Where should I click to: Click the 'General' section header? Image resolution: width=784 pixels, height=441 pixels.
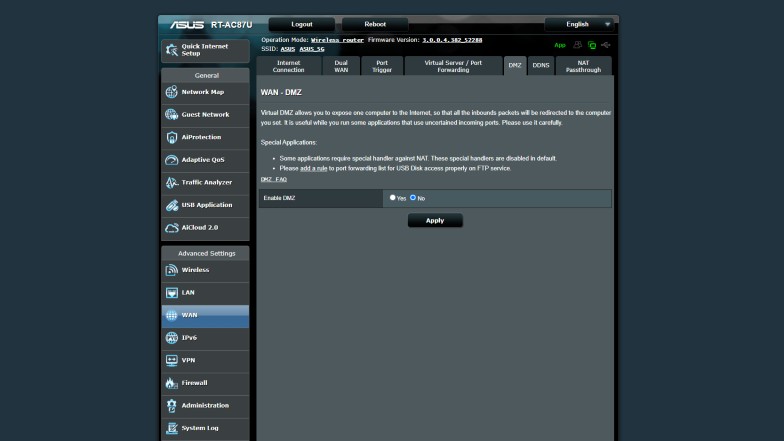tap(206, 76)
